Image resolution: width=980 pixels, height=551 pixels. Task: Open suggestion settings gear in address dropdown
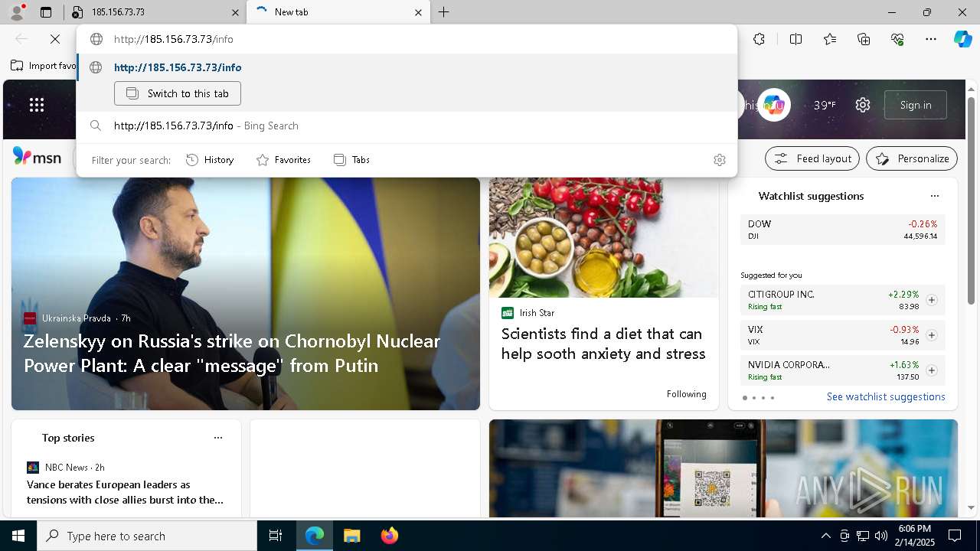(719, 160)
